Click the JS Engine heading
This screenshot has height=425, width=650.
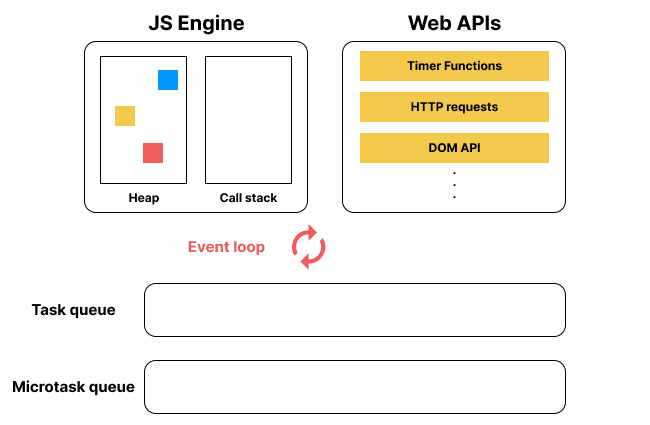coord(196,22)
